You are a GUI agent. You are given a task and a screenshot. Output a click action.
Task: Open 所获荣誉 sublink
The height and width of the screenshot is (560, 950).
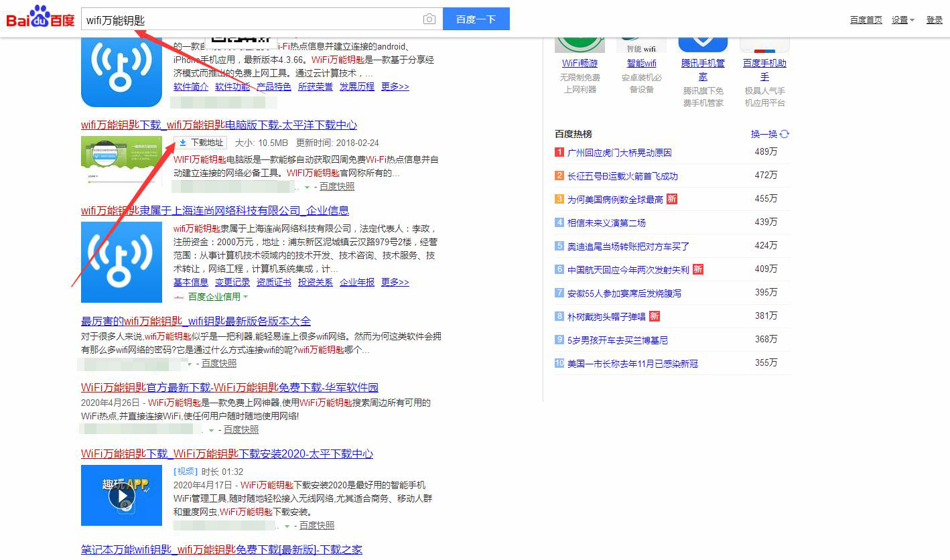[x=316, y=86]
